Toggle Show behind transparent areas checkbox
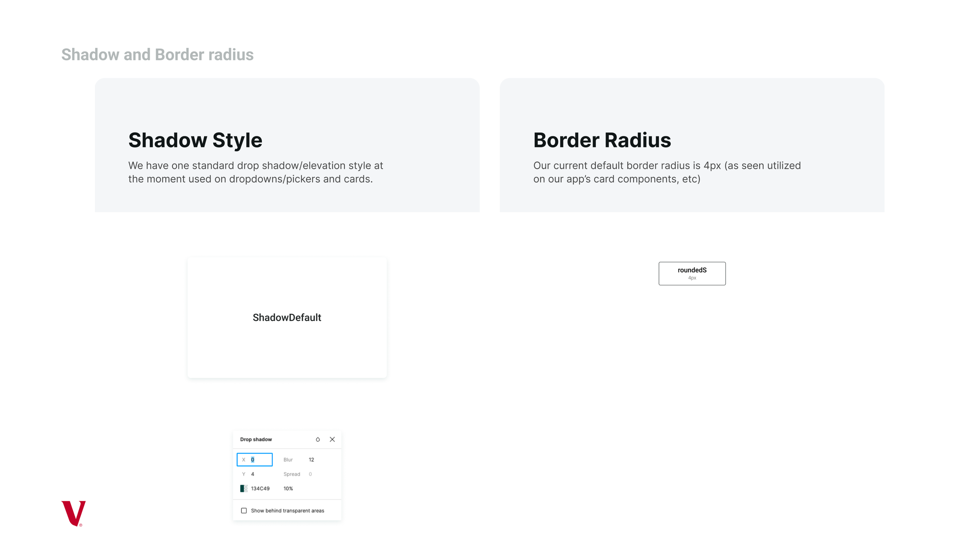 244,511
